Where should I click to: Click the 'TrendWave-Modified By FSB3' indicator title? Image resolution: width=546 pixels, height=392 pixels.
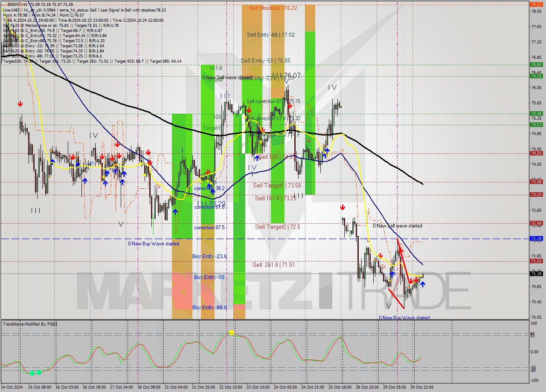30,324
